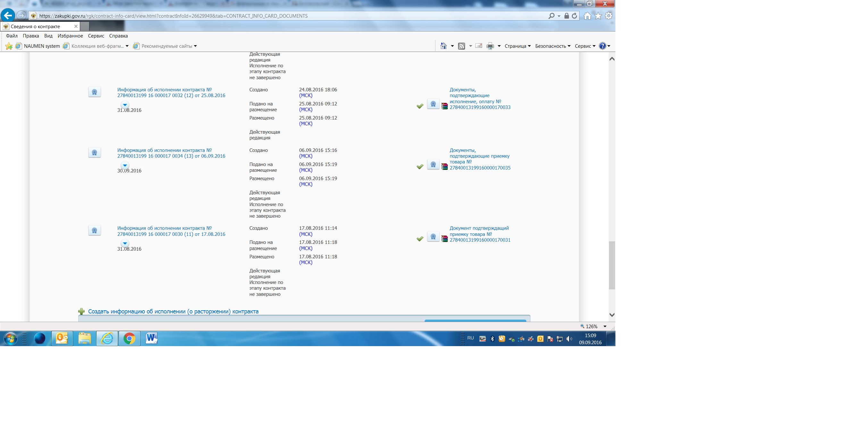This screenshot has width=868, height=441.
Task: Click the scroll down arrow of page scrollbar
Action: pos(612,315)
